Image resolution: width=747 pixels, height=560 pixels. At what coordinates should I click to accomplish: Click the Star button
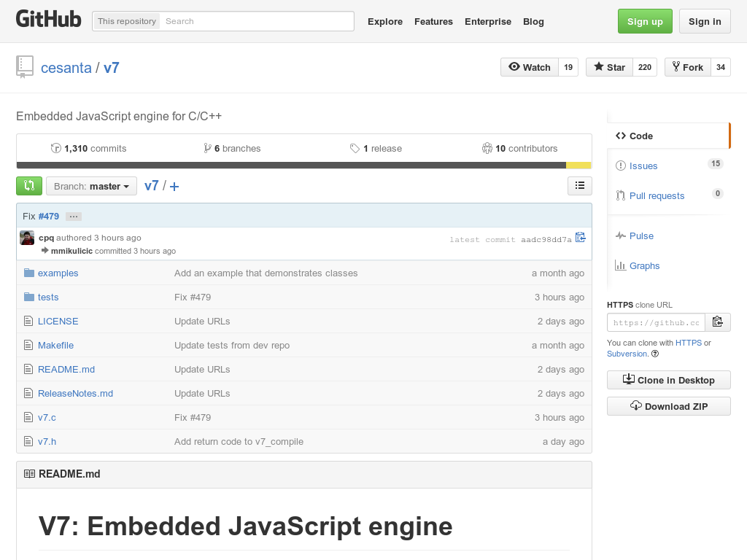click(609, 67)
